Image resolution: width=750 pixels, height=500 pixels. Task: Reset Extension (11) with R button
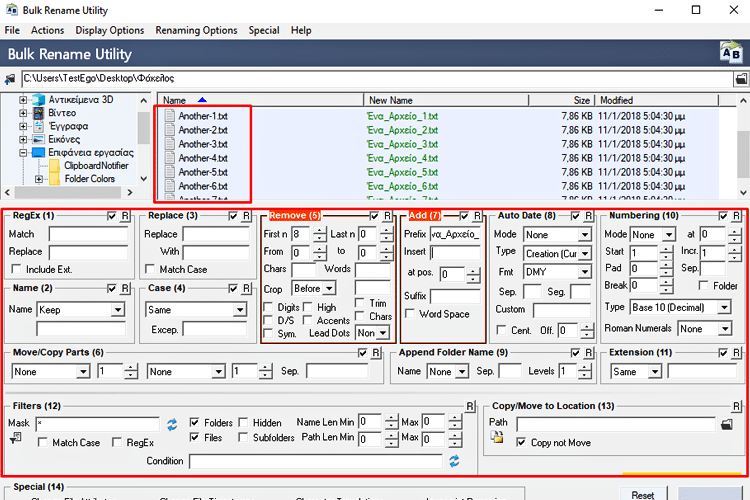[x=737, y=353]
